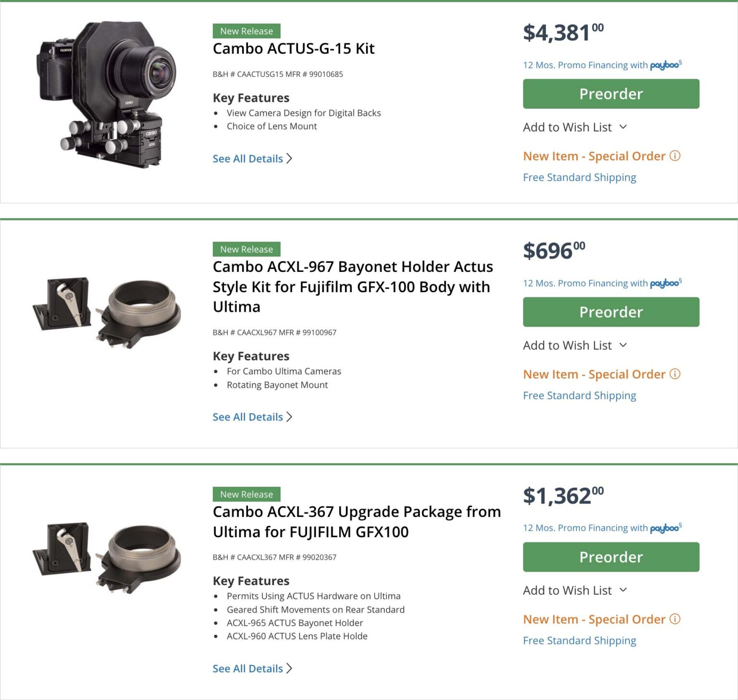Click the New Release badge above ACXL-367 title

click(x=246, y=494)
